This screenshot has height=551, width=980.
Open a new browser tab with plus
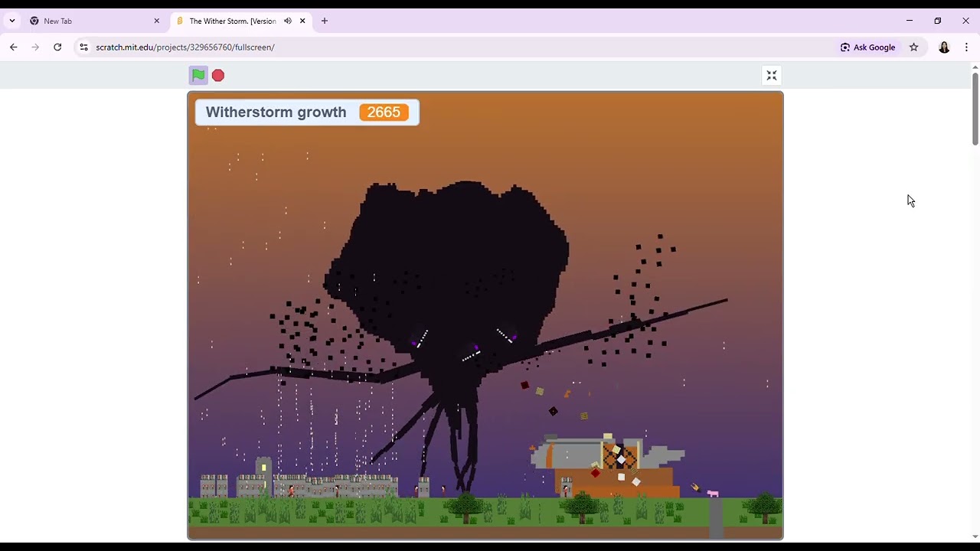(x=325, y=21)
